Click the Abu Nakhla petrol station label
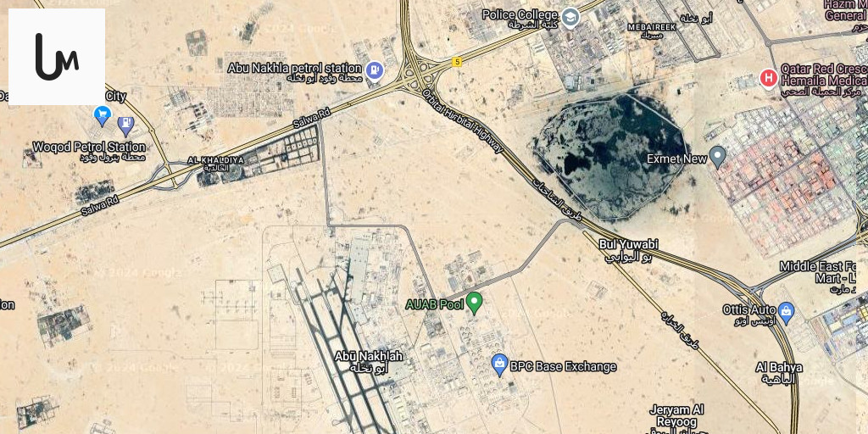Screen dimensions: 868x434 [x=294, y=73]
